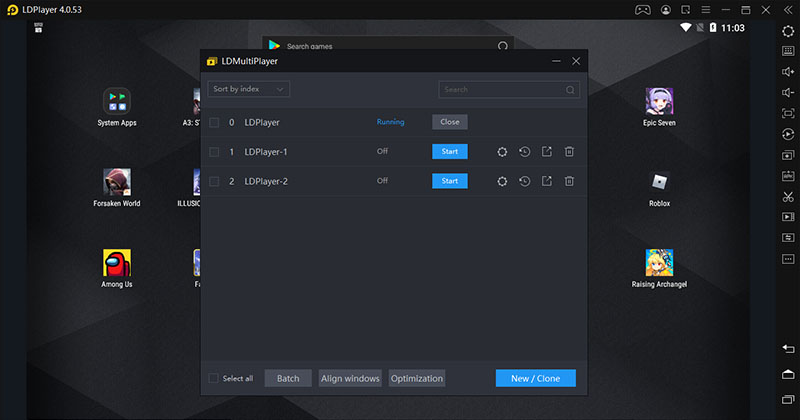This screenshot has width=800, height=420.
Task: Open the Optimization button
Action: (x=417, y=378)
